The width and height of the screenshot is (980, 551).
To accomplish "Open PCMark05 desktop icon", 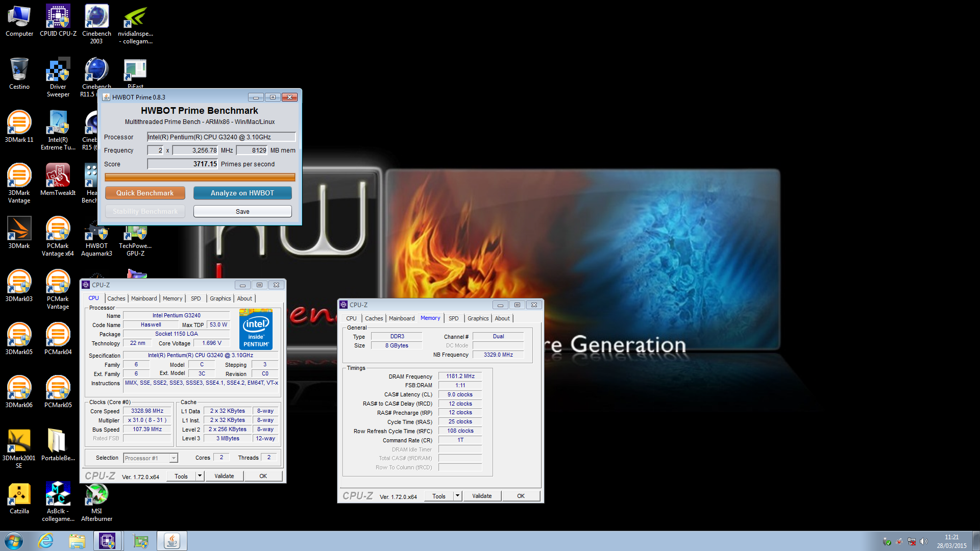I will (58, 392).
